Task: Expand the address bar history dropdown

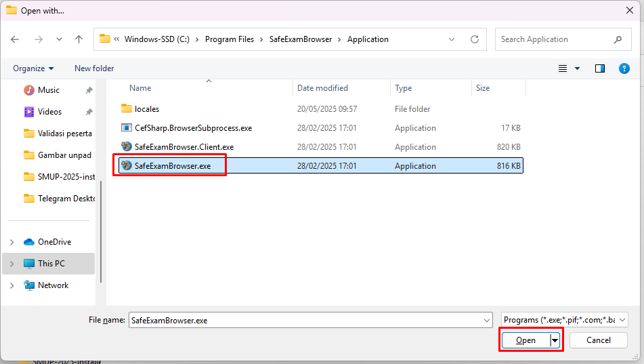Action: click(452, 39)
